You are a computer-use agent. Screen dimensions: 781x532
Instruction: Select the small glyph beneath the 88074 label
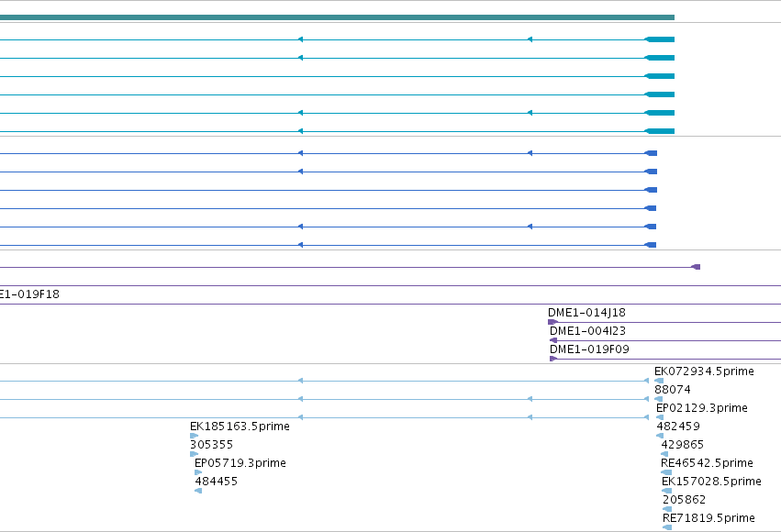tap(658, 399)
